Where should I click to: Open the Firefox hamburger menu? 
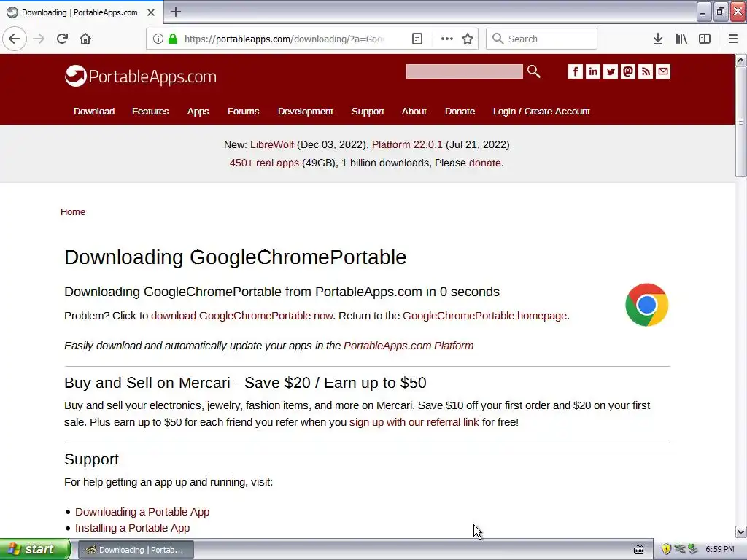click(732, 39)
